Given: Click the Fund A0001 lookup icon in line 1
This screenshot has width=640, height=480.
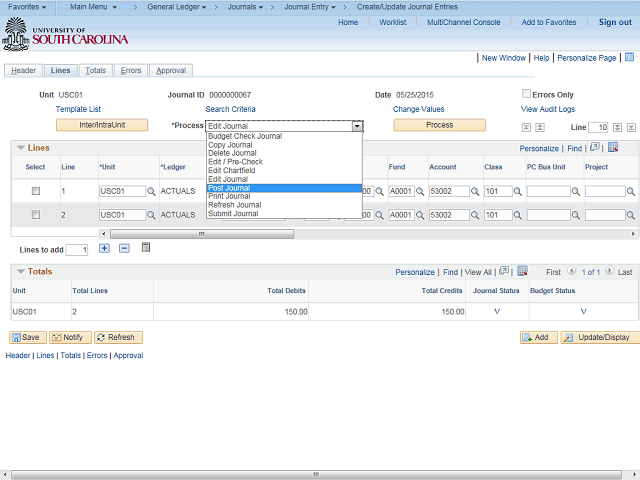Looking at the screenshot, I should click(x=421, y=191).
